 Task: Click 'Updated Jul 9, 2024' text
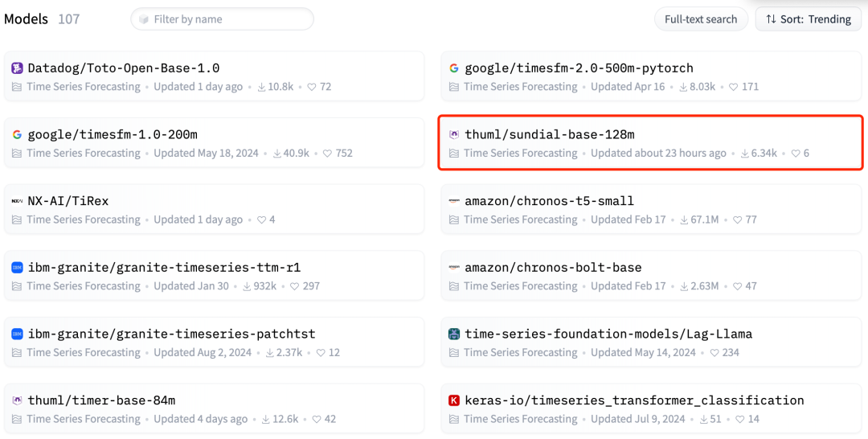638,419
